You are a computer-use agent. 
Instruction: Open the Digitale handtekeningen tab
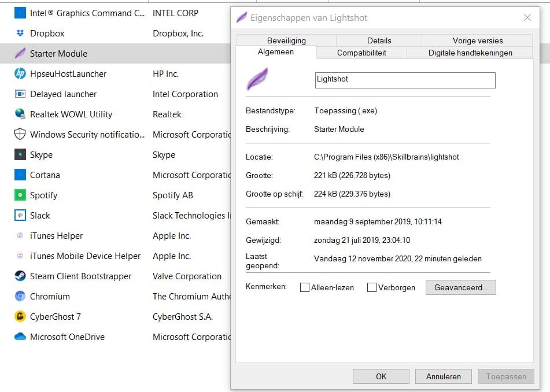(x=470, y=53)
